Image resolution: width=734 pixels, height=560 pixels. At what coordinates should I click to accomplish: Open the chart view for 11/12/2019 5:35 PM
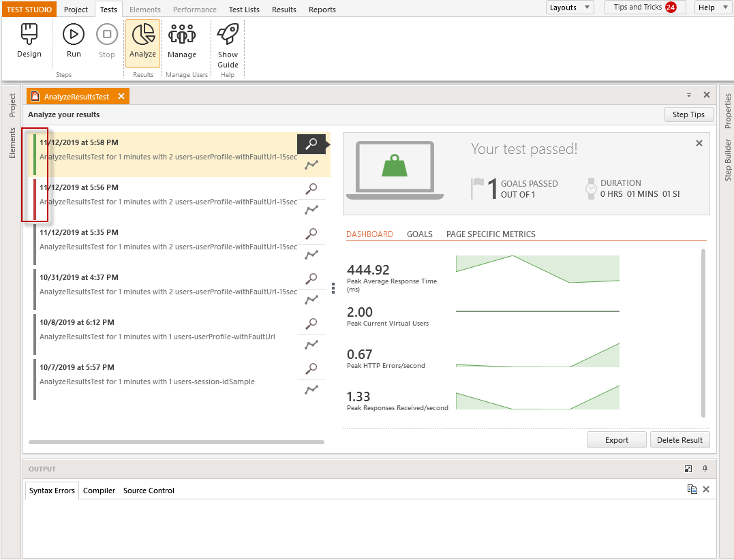click(311, 255)
